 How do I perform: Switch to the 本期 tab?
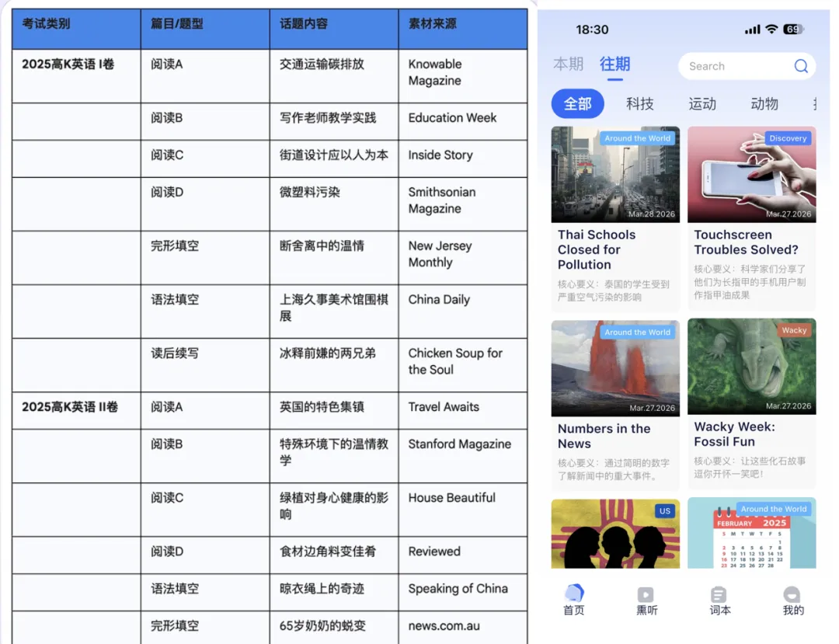568,64
